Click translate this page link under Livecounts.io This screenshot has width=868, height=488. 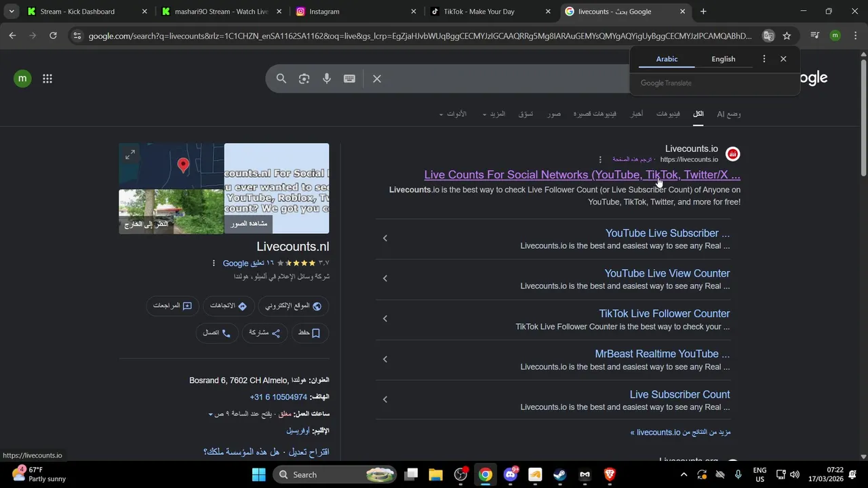tap(632, 159)
